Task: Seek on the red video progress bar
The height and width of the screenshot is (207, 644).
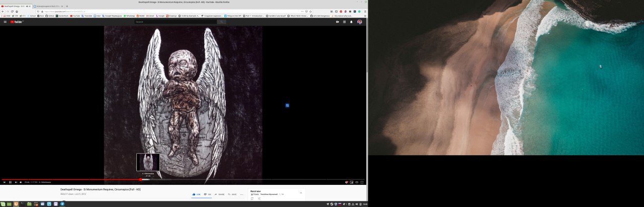Action: click(183, 179)
